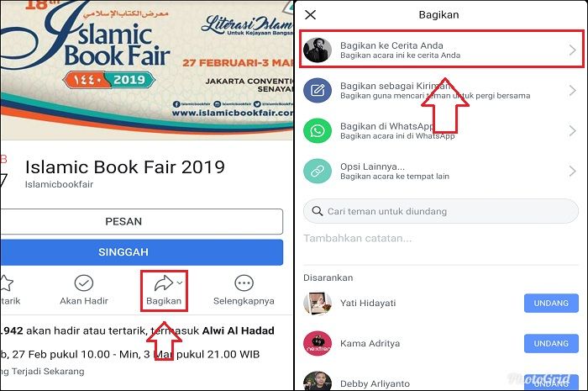Close the Bagikan share sheet
This screenshot has height=391, width=588.
pyautogui.click(x=311, y=14)
